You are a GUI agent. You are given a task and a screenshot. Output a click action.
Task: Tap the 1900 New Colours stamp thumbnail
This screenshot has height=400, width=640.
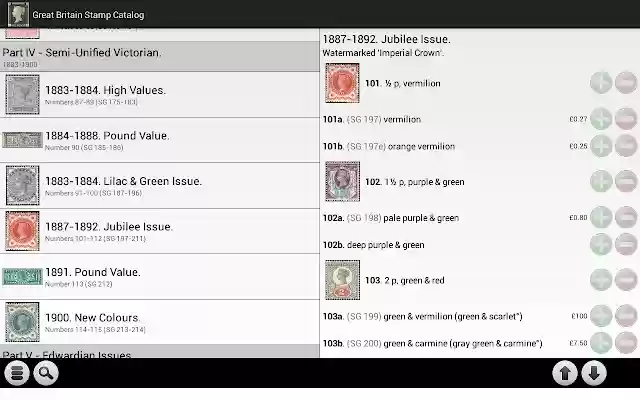coord(22,322)
